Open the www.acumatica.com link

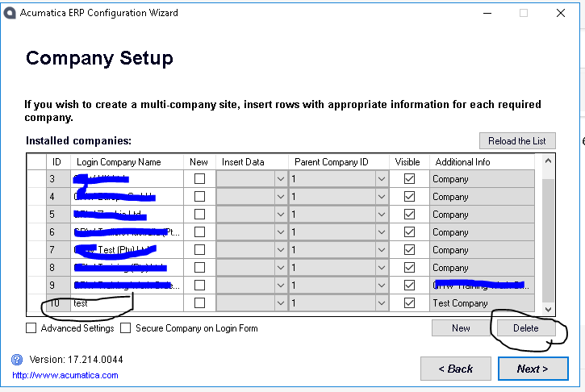coord(65,375)
